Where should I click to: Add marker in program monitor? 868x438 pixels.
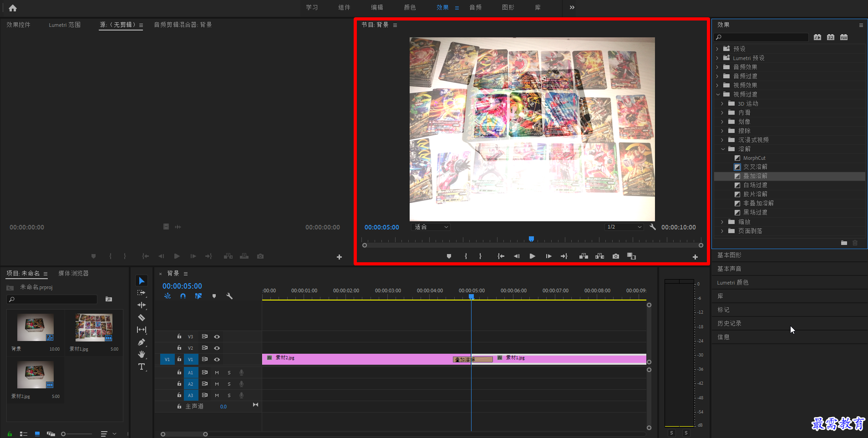point(449,256)
